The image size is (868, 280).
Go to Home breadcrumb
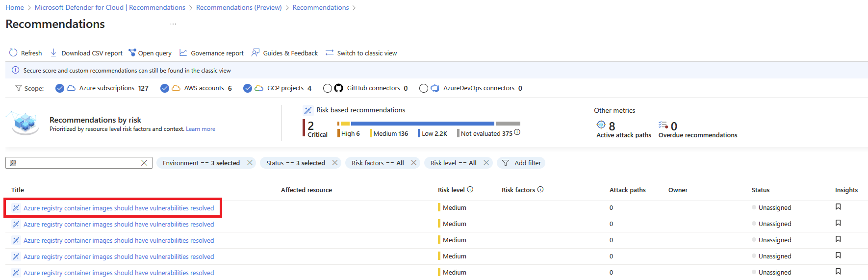14,7
